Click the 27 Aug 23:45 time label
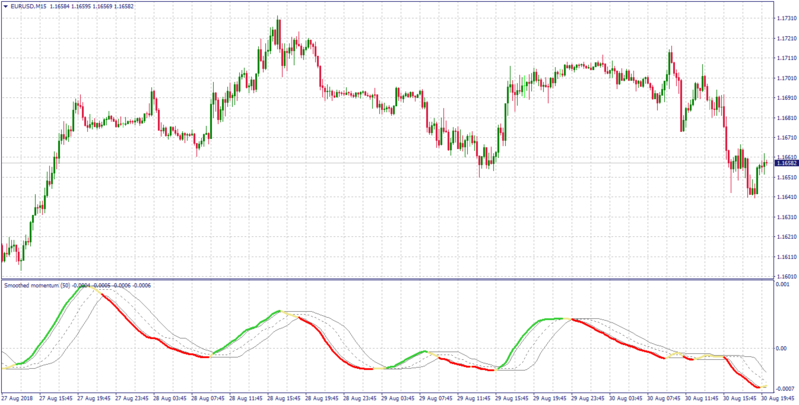The width and height of the screenshot is (799, 405). click(x=132, y=399)
